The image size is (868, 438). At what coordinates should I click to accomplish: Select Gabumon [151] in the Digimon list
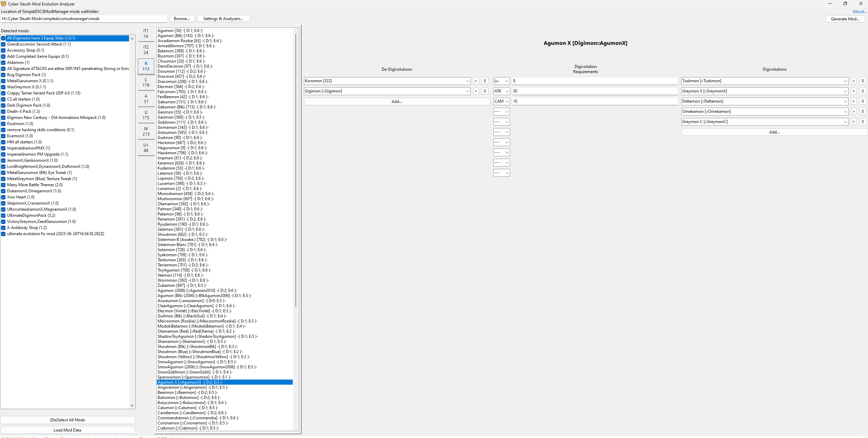point(224,102)
